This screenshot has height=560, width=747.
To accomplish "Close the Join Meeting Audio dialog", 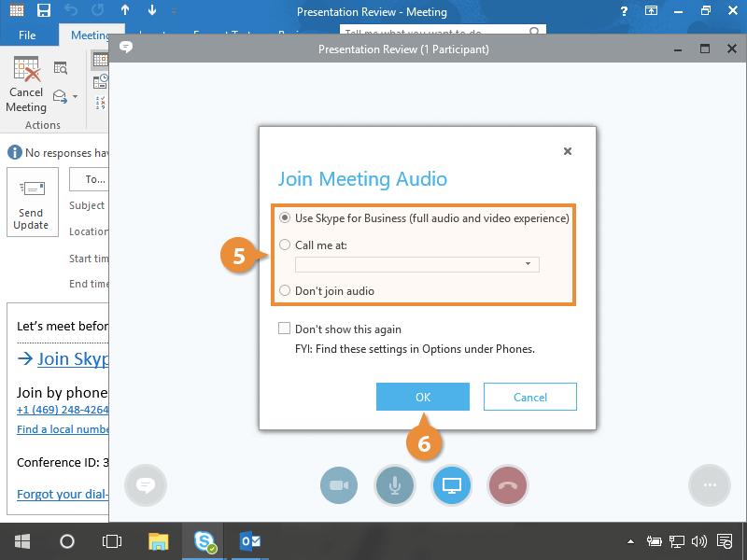I will (x=568, y=151).
